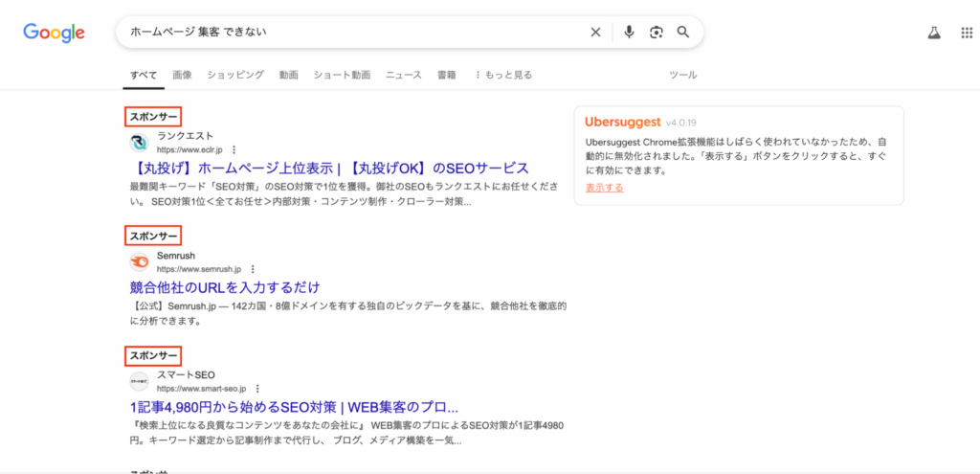Click the スマートSEO favicon
The image size is (980, 474).
tap(140, 381)
